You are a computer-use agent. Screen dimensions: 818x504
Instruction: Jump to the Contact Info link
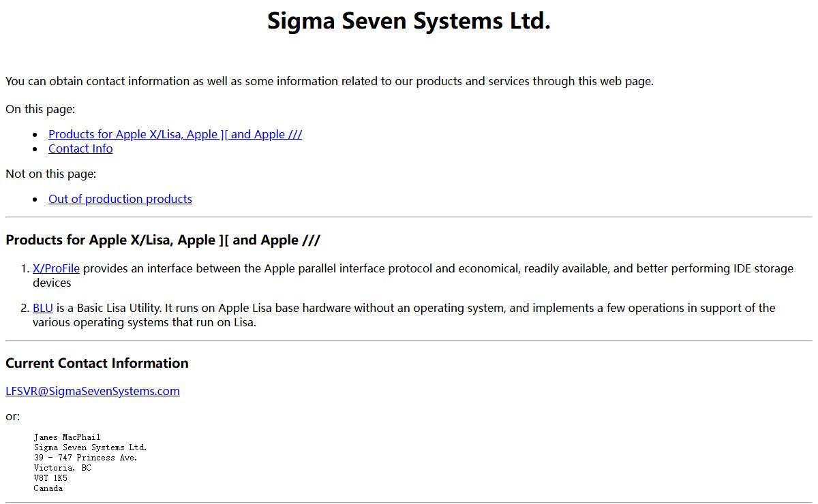pos(80,148)
